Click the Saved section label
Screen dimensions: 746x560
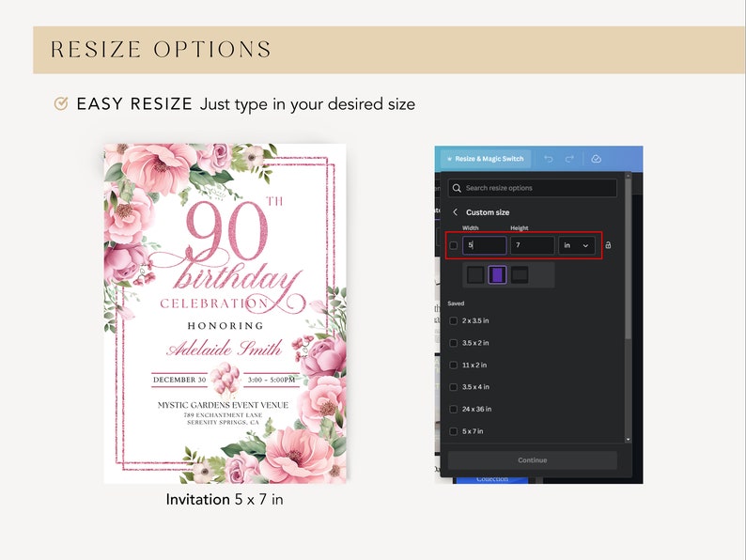click(x=456, y=303)
